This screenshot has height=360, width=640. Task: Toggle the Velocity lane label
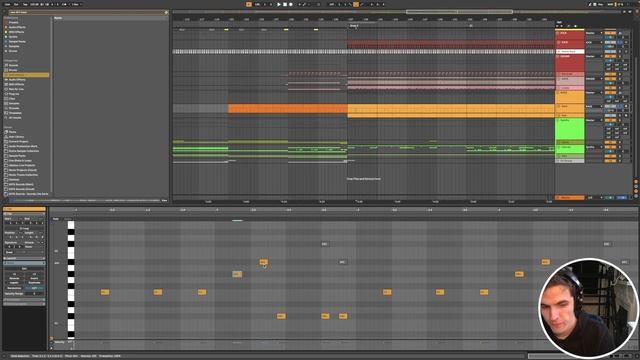[x=60, y=342]
